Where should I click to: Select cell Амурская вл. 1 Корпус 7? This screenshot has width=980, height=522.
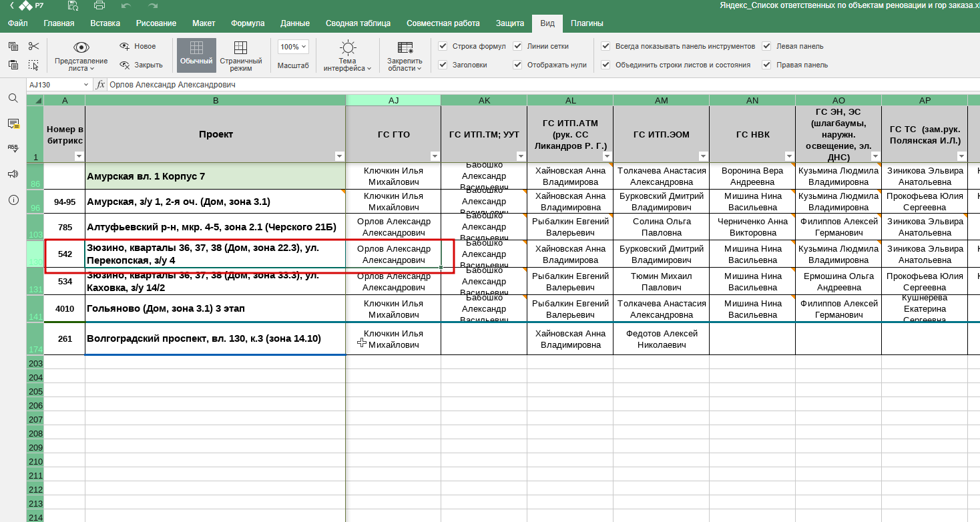pos(216,176)
